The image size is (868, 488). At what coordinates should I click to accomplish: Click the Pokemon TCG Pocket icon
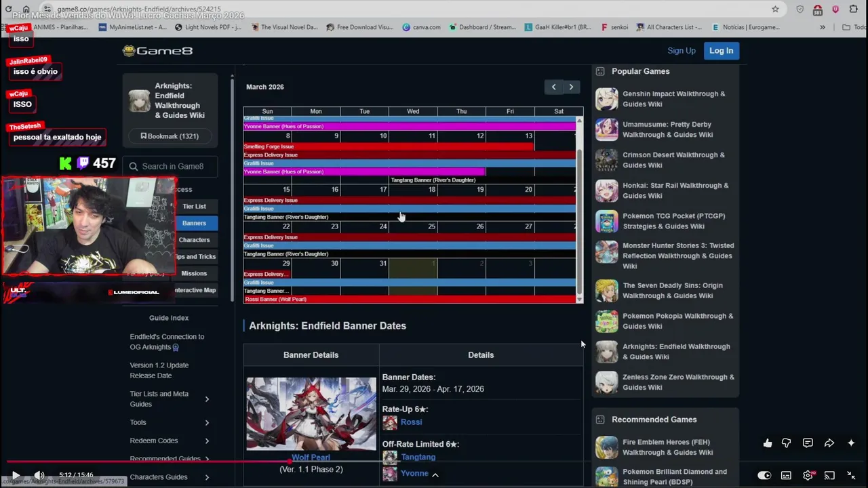(x=607, y=221)
